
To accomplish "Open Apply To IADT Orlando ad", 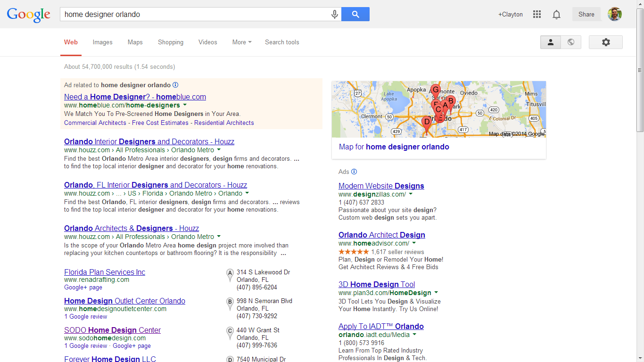I will click(x=381, y=326).
